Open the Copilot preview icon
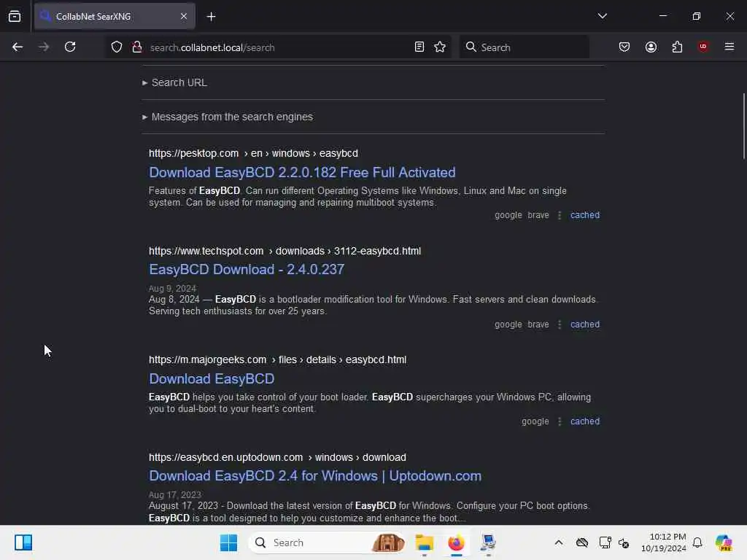The width and height of the screenshot is (747, 560). click(x=724, y=542)
